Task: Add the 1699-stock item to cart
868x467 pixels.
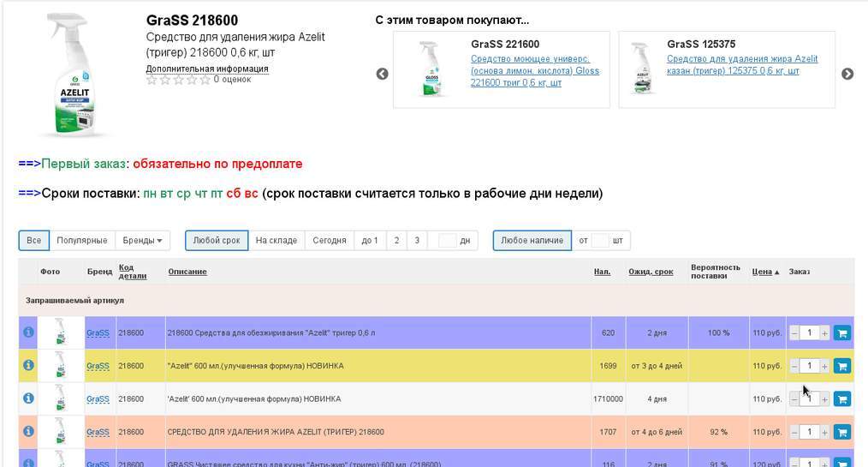Action: (x=842, y=366)
